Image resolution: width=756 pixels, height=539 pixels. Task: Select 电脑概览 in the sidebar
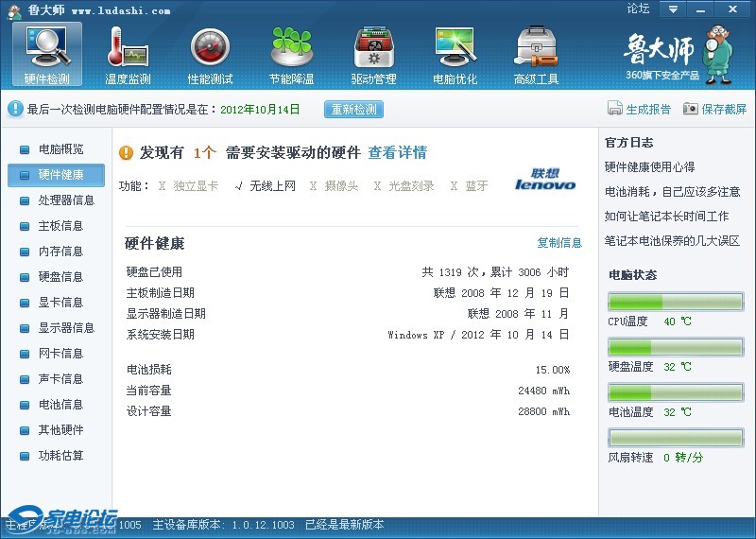pos(60,149)
